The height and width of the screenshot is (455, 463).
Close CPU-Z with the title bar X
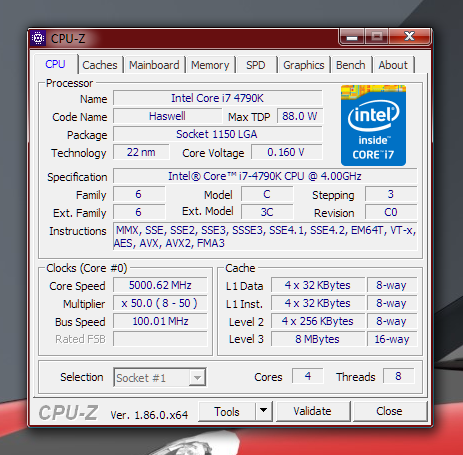click(410, 36)
